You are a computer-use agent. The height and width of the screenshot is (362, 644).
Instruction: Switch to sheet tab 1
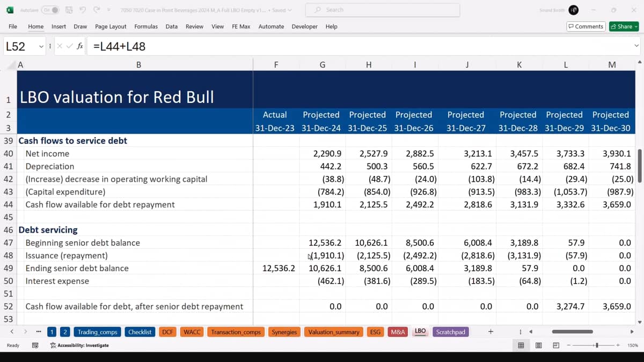pos(52,332)
